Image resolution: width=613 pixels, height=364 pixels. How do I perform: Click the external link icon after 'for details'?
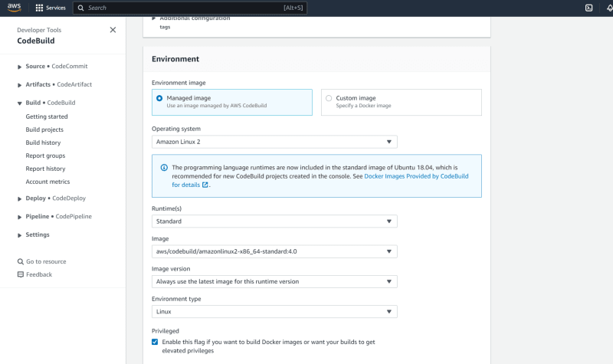(205, 185)
